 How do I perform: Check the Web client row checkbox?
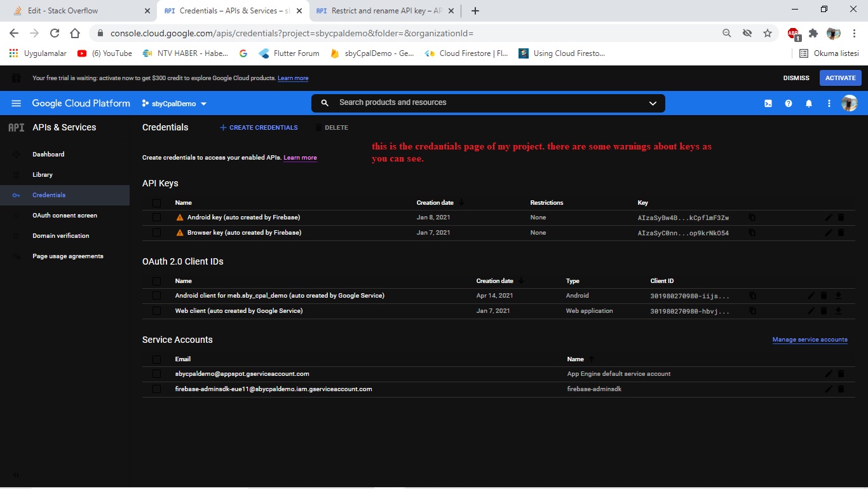(156, 311)
